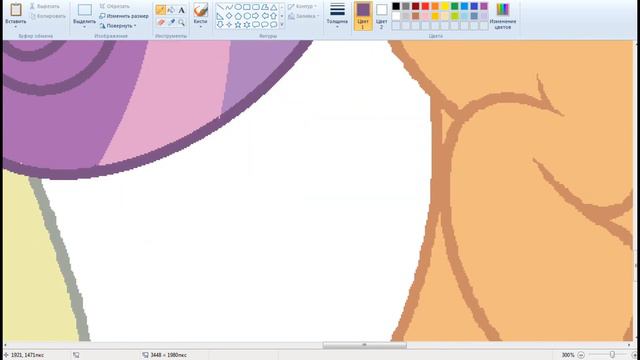Click the rectangular selection icon above Выделить

pos(84,10)
